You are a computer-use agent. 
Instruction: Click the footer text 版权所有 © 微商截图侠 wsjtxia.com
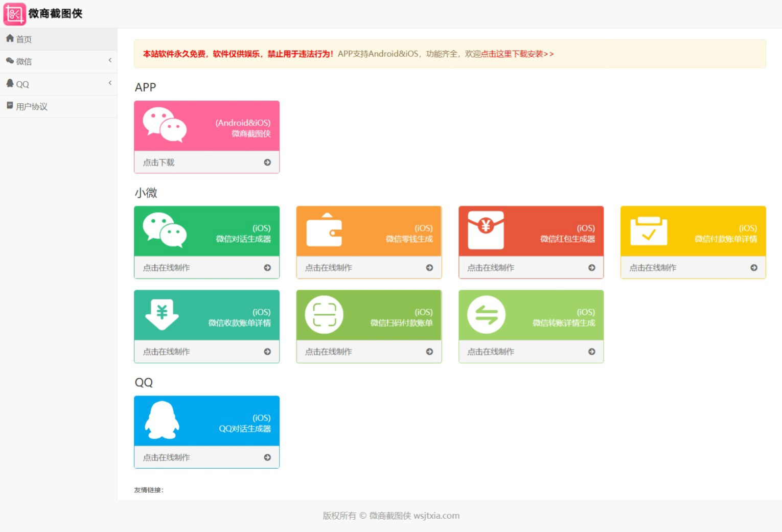(x=391, y=516)
